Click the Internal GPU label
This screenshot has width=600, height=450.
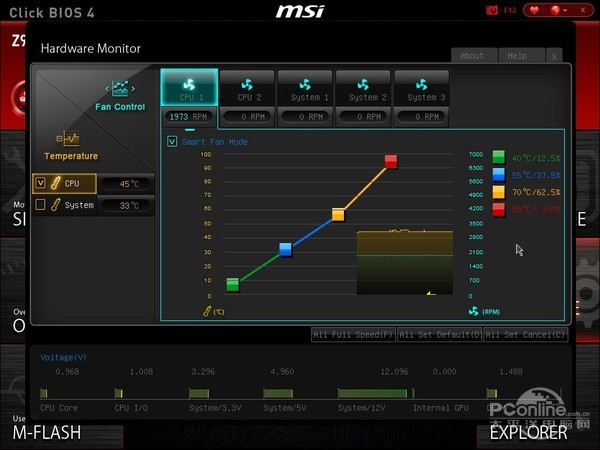tap(441, 408)
